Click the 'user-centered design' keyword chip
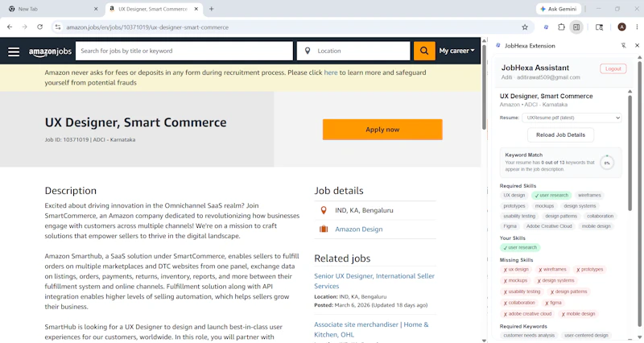The image size is (644, 343). 586,335
